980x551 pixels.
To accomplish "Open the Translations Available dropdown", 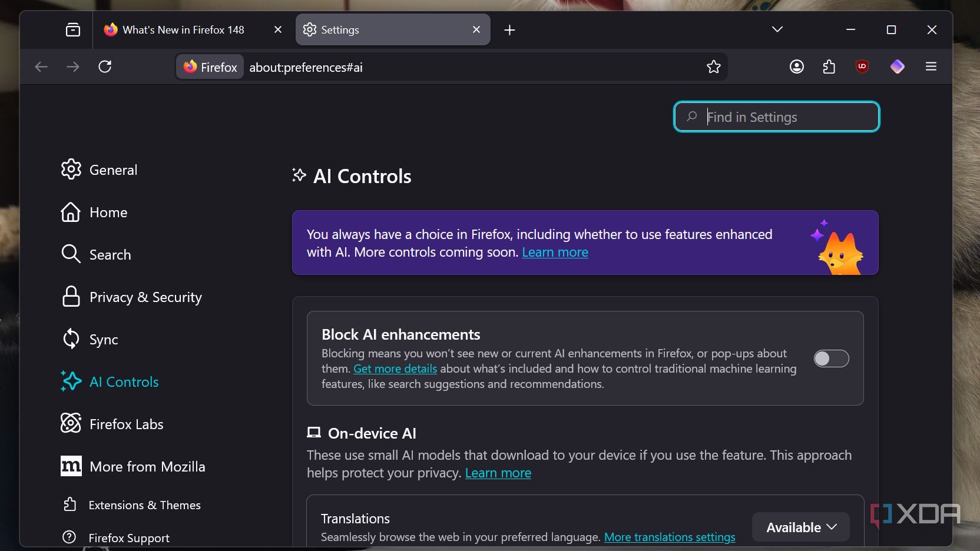I will click(x=801, y=527).
